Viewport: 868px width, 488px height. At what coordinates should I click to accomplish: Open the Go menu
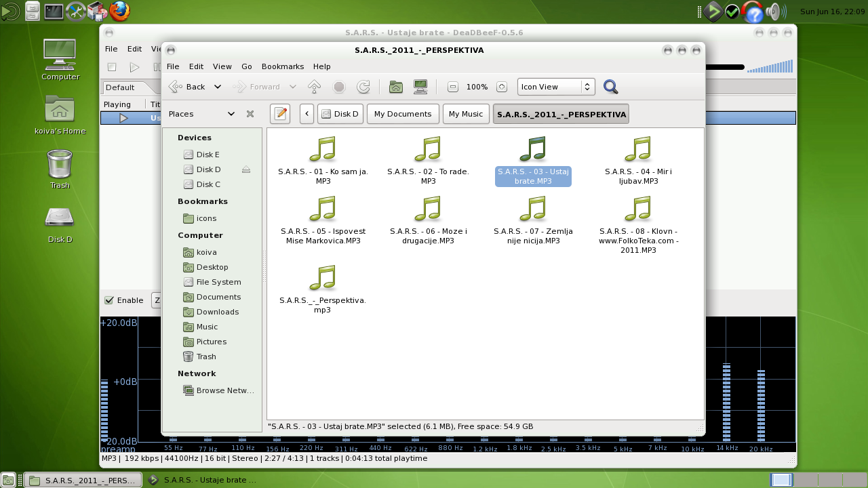247,66
